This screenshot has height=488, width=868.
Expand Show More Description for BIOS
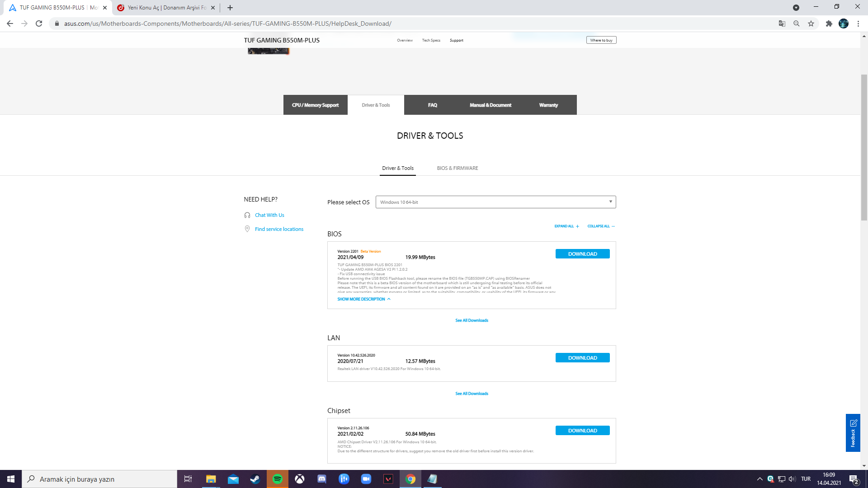363,299
